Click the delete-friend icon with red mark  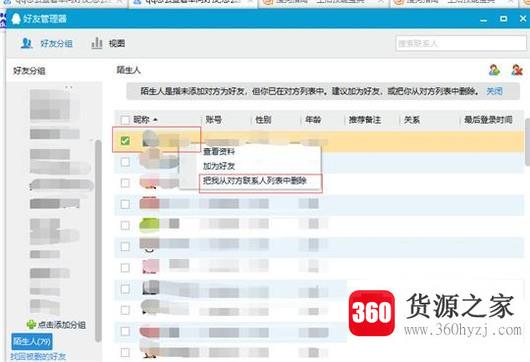click(517, 70)
